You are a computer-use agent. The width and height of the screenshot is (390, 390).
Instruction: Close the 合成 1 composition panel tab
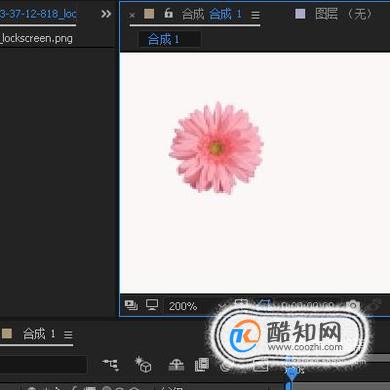point(132,15)
